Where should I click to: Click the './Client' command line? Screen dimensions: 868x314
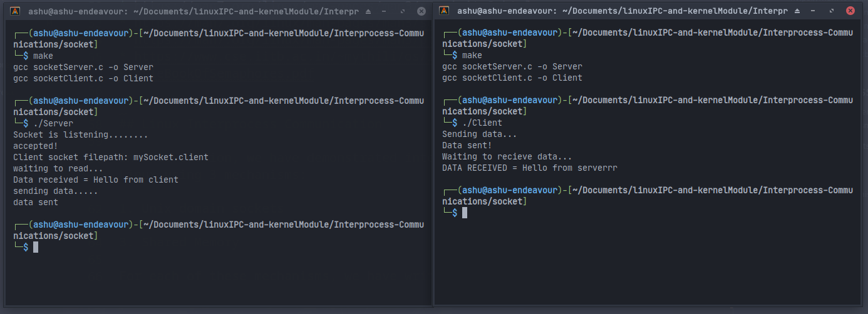(482, 123)
